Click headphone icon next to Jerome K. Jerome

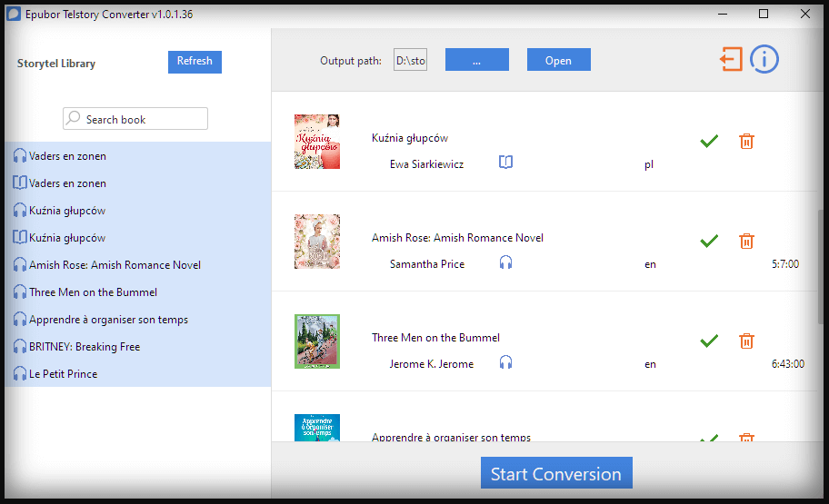(x=506, y=362)
